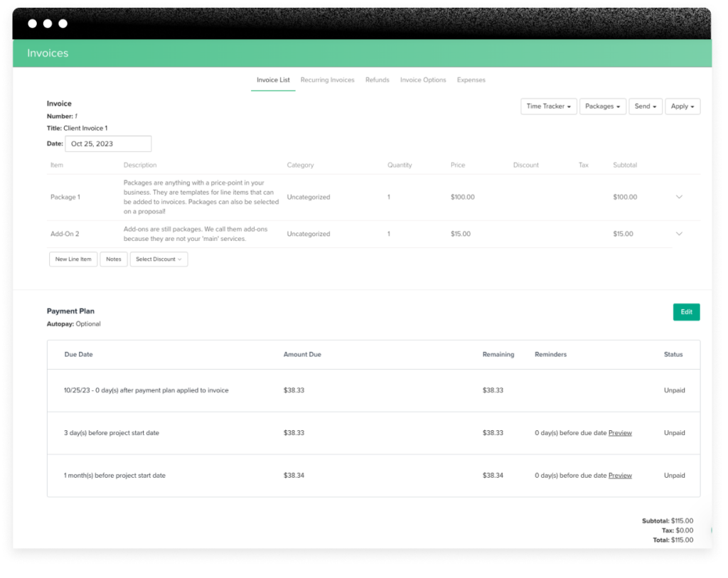This screenshot has height=578, width=728.
Task: Open the Apply dropdown menu
Action: 682,106
